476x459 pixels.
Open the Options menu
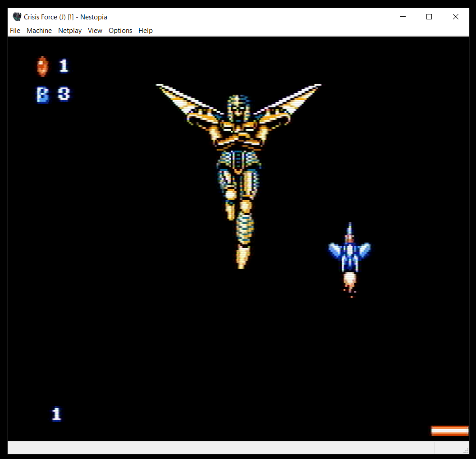[x=120, y=31]
